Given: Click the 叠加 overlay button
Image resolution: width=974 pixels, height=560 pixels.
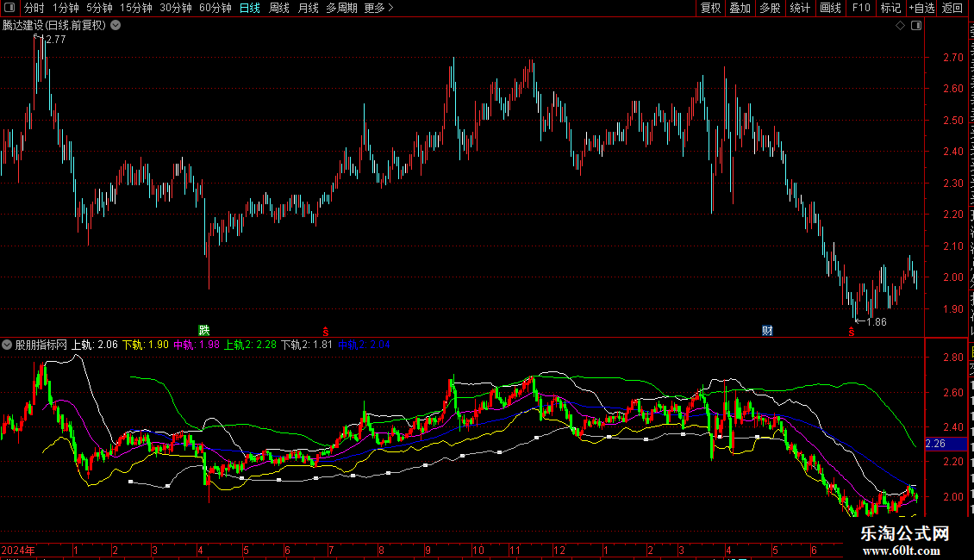Looking at the screenshot, I should point(740,8).
